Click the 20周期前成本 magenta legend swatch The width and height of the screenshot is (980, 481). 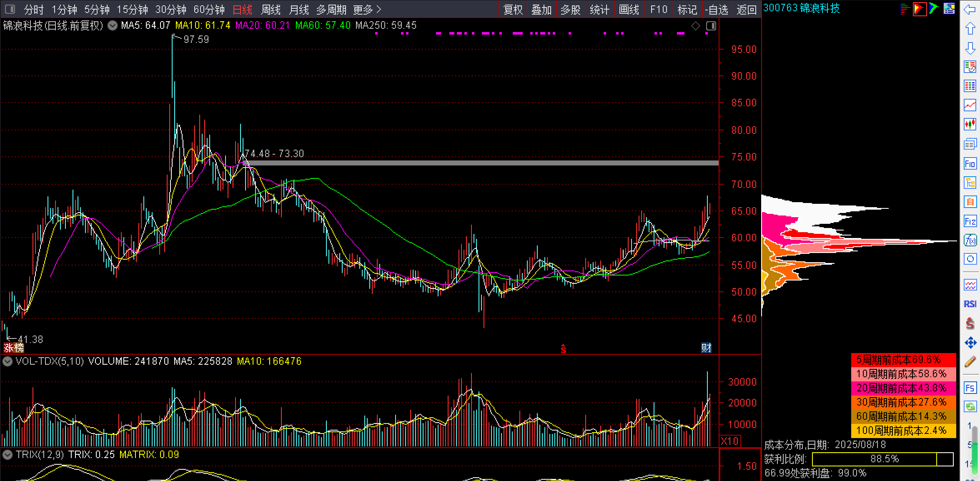click(903, 388)
